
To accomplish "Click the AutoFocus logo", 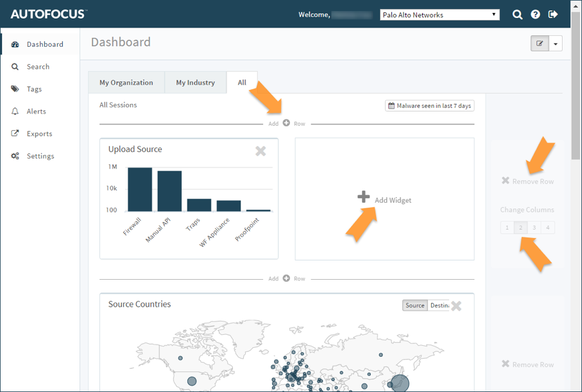I will (x=49, y=14).
